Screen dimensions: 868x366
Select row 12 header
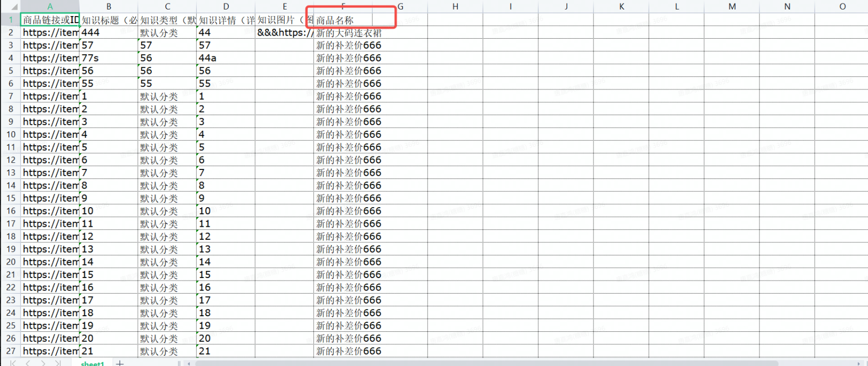(x=11, y=160)
